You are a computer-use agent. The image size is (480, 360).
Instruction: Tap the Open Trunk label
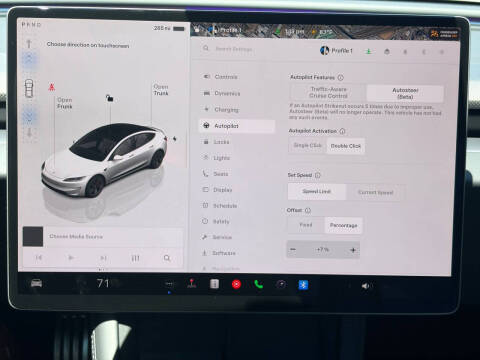point(161,90)
